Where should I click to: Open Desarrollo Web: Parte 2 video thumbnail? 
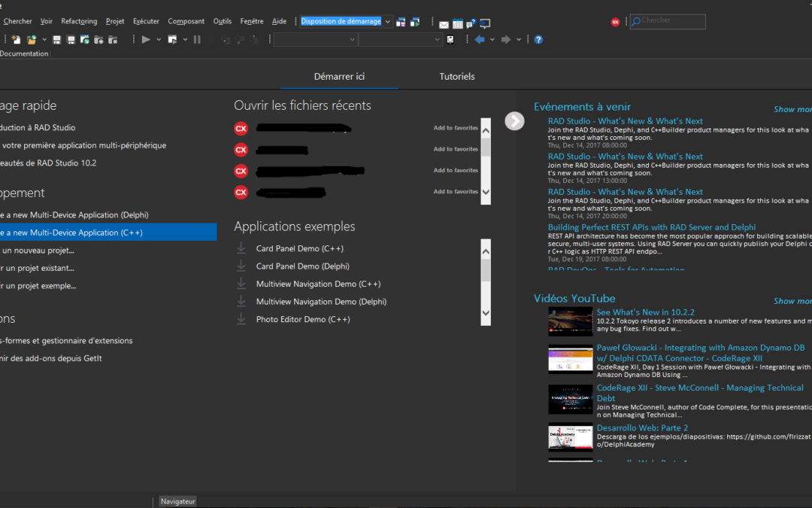pos(570,437)
